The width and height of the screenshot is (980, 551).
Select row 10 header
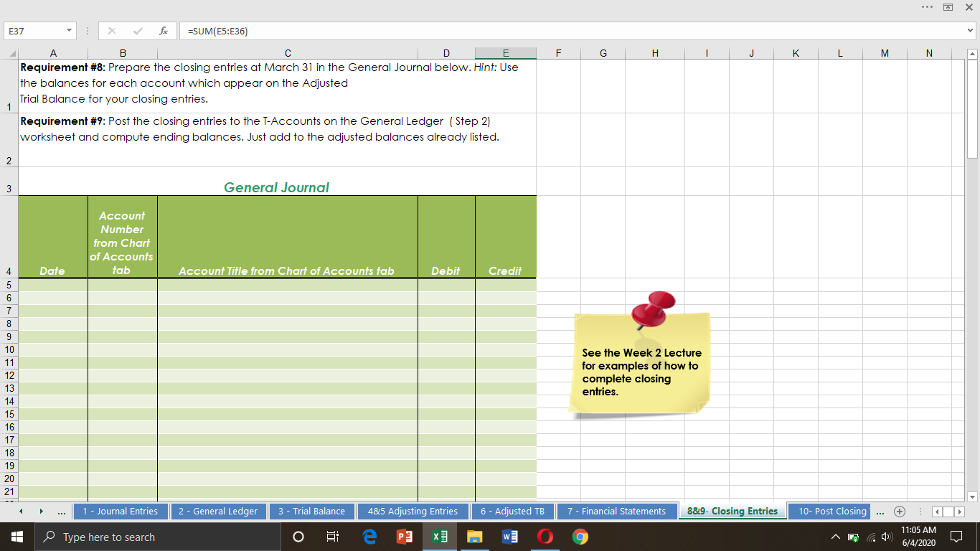coord(9,349)
